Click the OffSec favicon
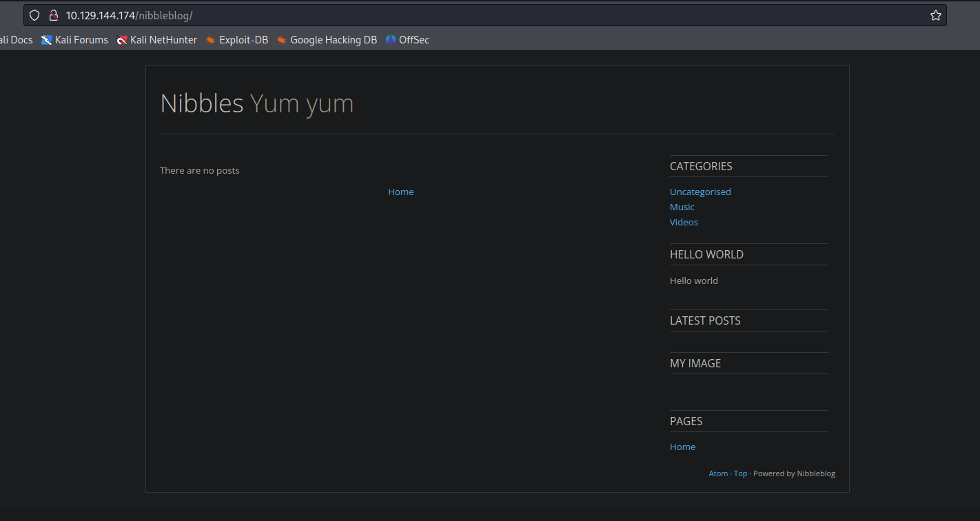This screenshot has height=521, width=980. pyautogui.click(x=391, y=40)
